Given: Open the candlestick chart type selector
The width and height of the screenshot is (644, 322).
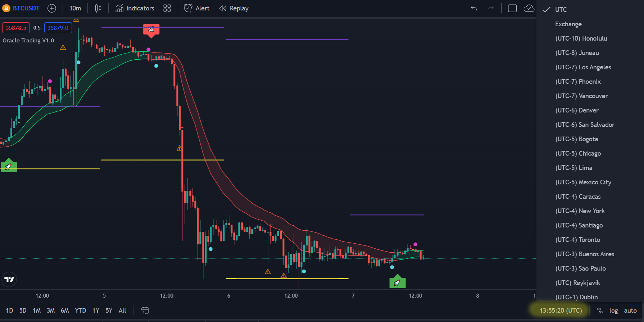Looking at the screenshot, I should coord(98,8).
